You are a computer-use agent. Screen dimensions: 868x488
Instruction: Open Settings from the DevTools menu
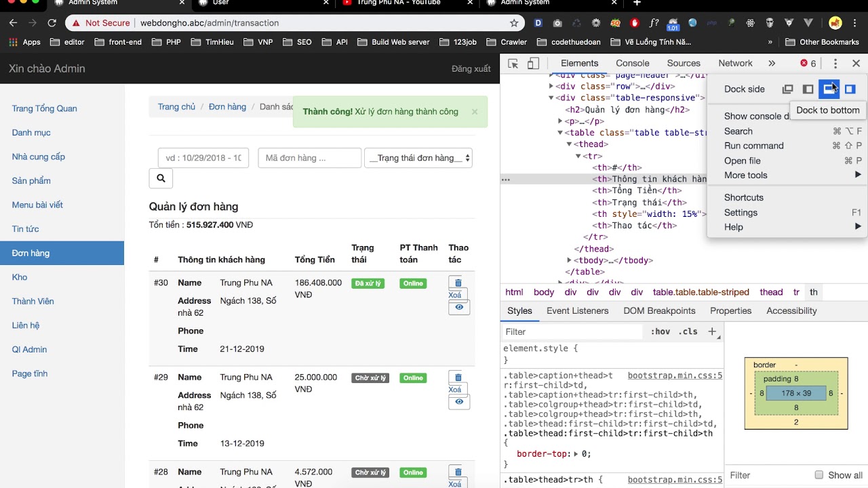[787, 212]
